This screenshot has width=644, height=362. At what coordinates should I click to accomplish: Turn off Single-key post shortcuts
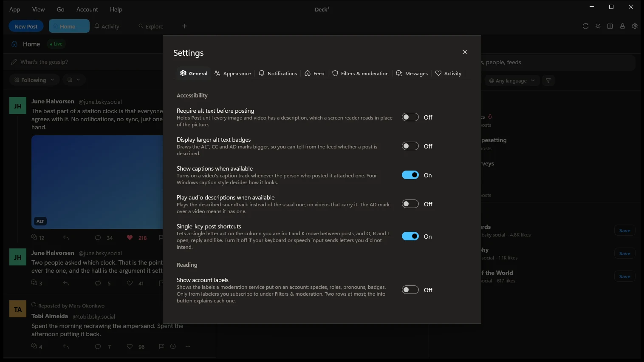410,236
